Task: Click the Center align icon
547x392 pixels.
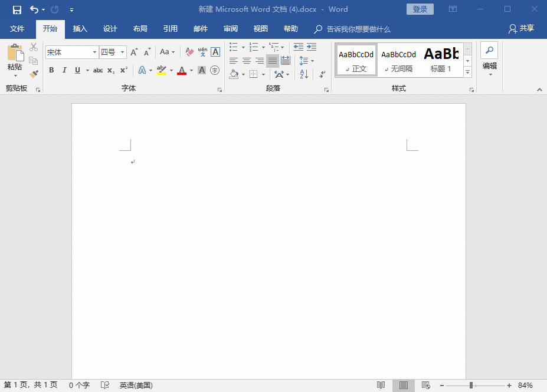Action: pos(247,61)
